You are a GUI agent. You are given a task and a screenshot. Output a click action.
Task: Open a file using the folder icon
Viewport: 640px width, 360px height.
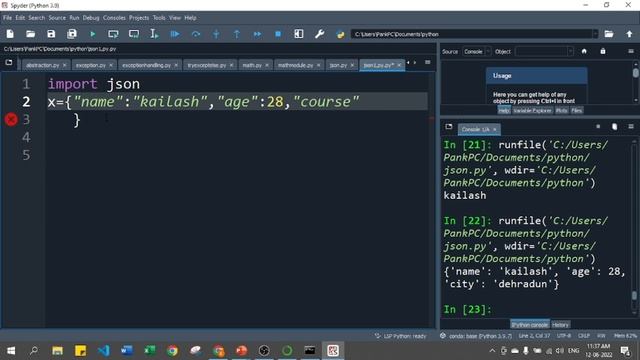coord(31,34)
